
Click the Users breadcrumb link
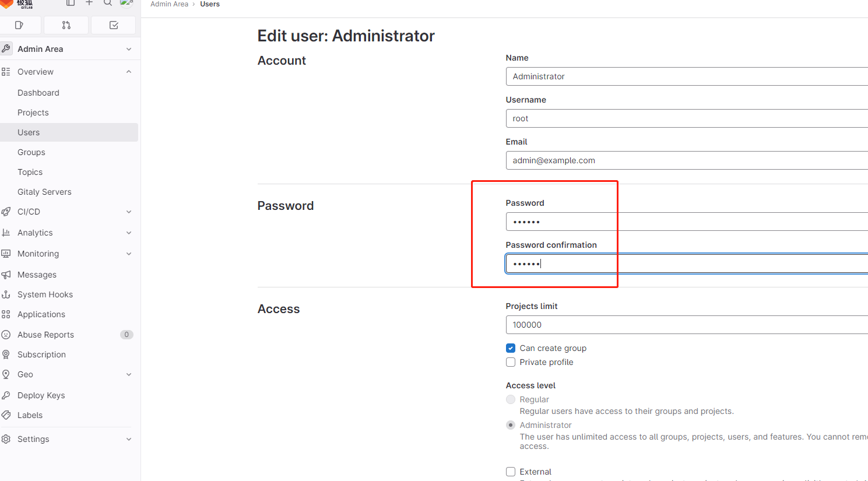(210, 4)
